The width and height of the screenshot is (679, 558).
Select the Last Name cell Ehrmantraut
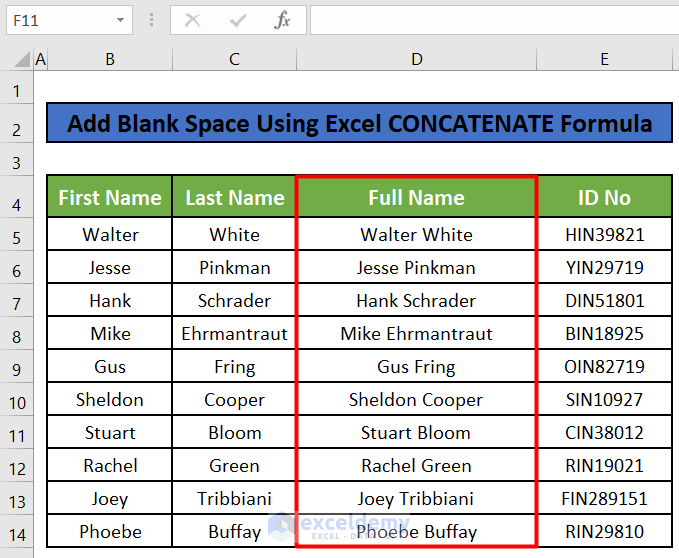click(x=234, y=333)
